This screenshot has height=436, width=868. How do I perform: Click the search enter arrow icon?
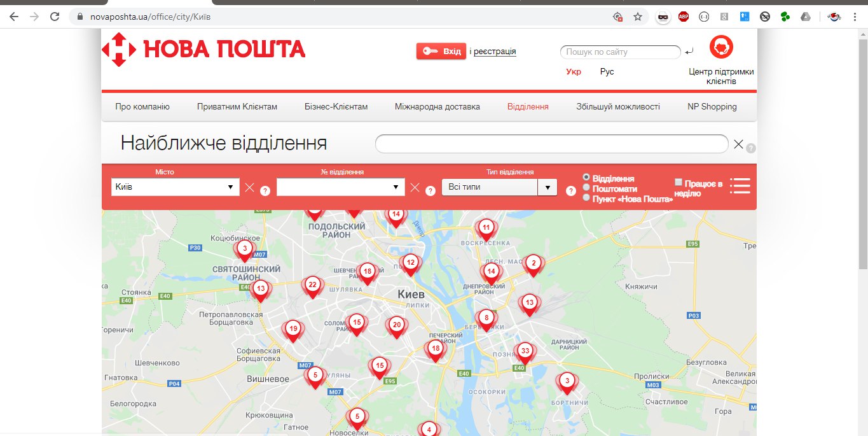click(689, 52)
